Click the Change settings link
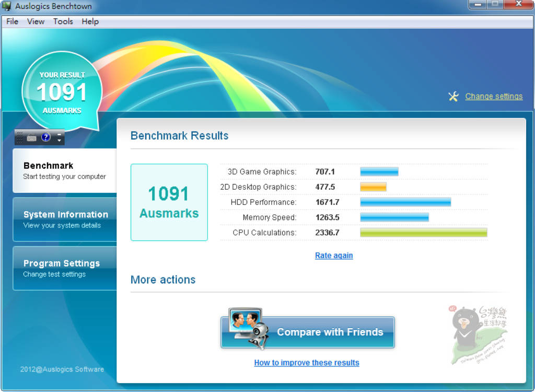 pyautogui.click(x=494, y=96)
